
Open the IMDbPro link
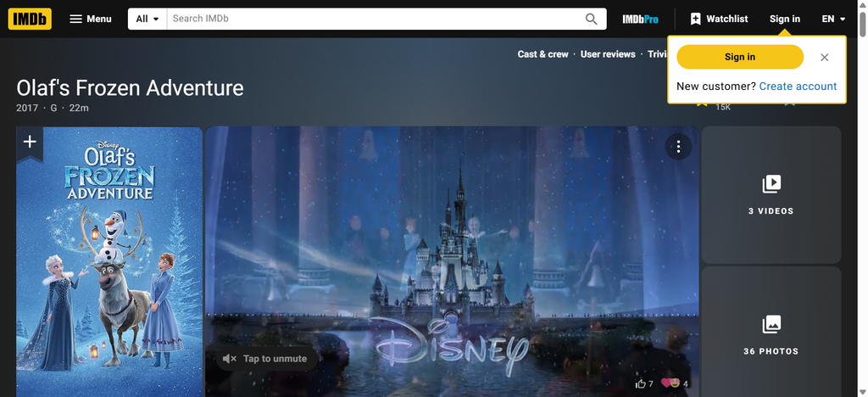point(641,19)
